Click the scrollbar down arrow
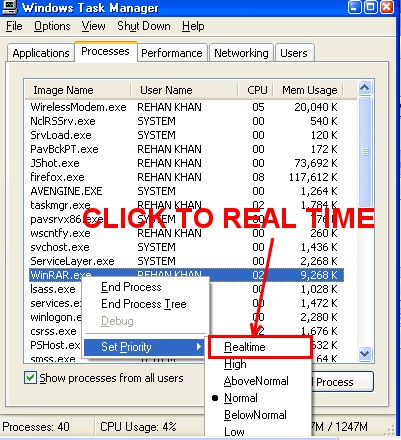 (x=365, y=353)
